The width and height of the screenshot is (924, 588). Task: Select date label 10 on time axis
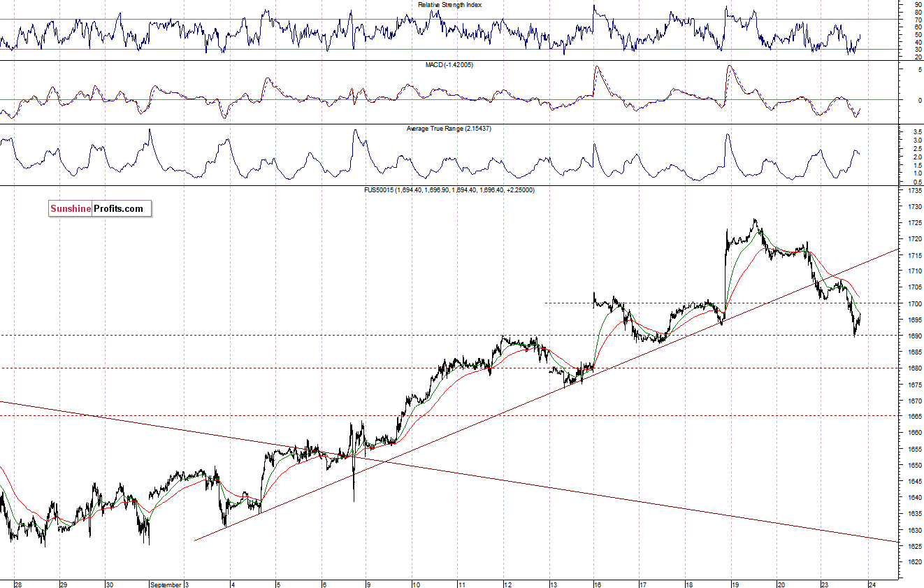415,584
